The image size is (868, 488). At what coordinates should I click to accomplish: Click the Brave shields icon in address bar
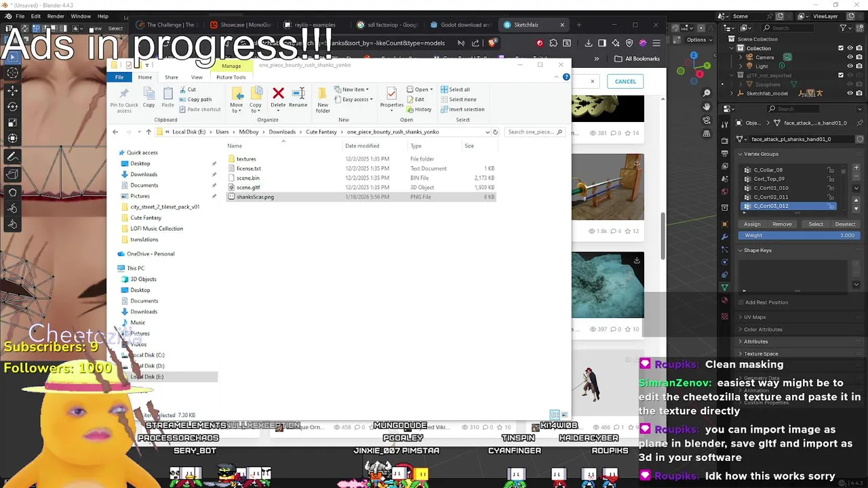point(492,43)
